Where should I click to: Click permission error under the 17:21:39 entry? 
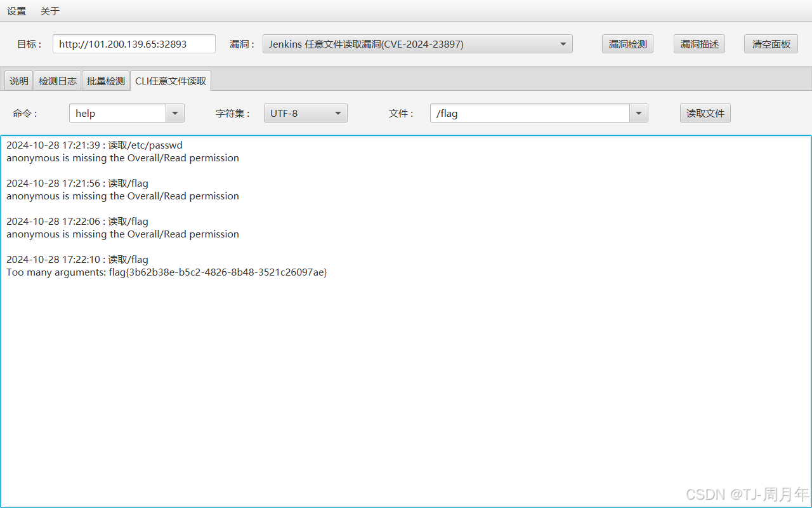[122, 157]
